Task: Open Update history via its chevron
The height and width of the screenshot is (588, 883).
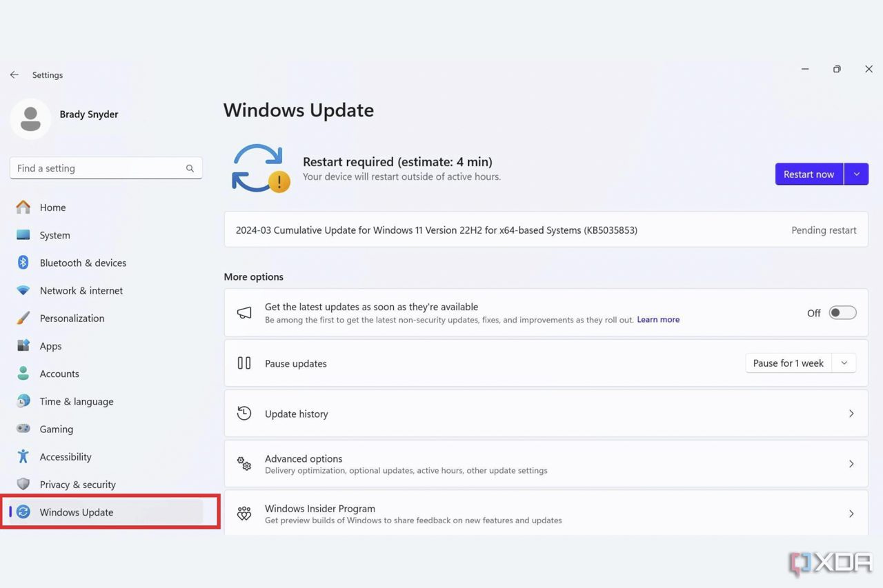Action: [851, 414]
